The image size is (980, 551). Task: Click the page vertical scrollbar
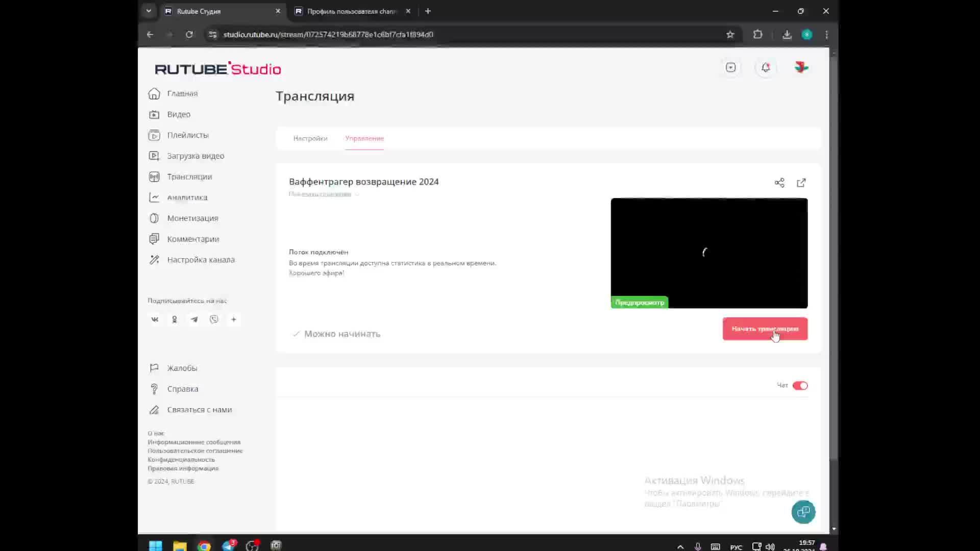click(834, 255)
